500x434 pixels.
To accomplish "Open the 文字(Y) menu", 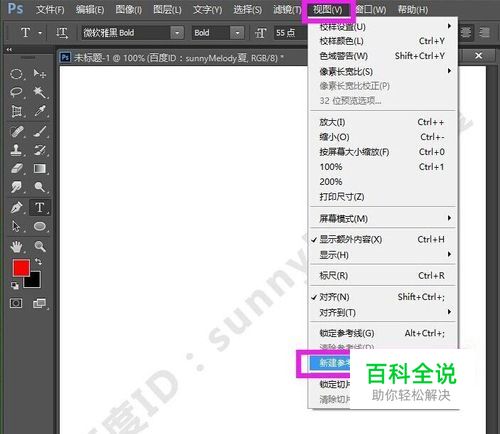I will [x=207, y=10].
